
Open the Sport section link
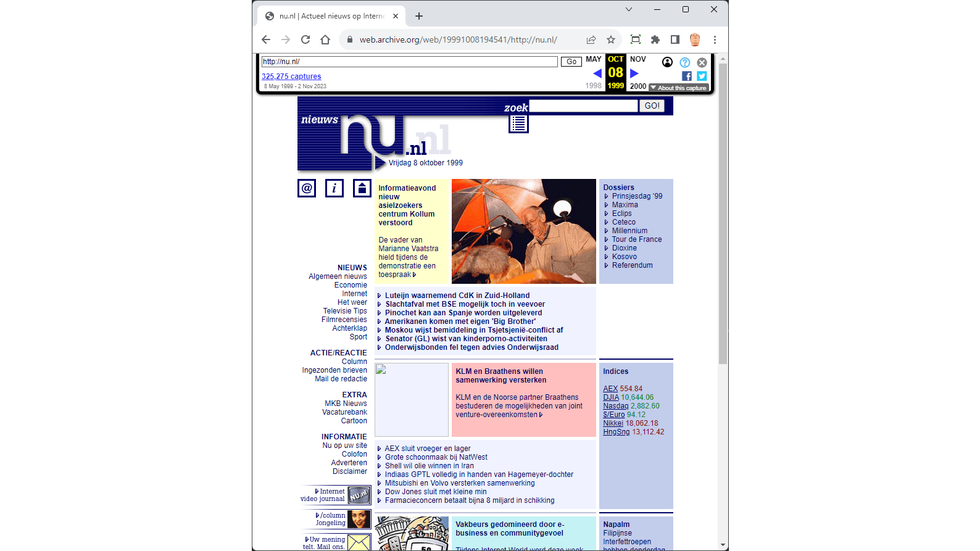point(359,337)
